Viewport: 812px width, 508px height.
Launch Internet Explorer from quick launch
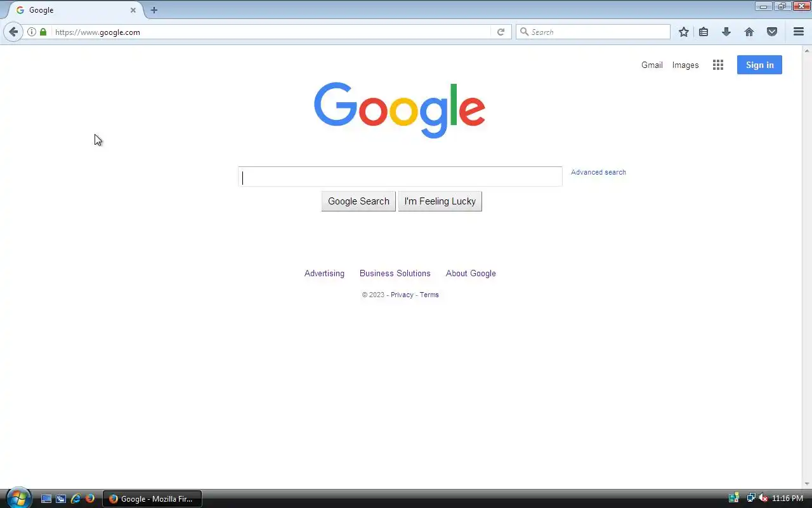tap(75, 499)
